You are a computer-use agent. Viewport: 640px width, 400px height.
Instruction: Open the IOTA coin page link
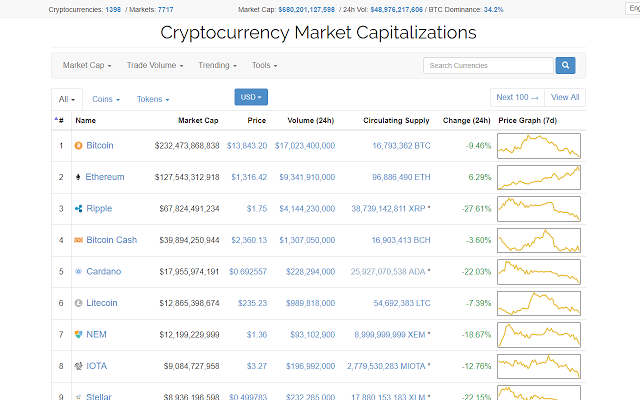point(96,366)
